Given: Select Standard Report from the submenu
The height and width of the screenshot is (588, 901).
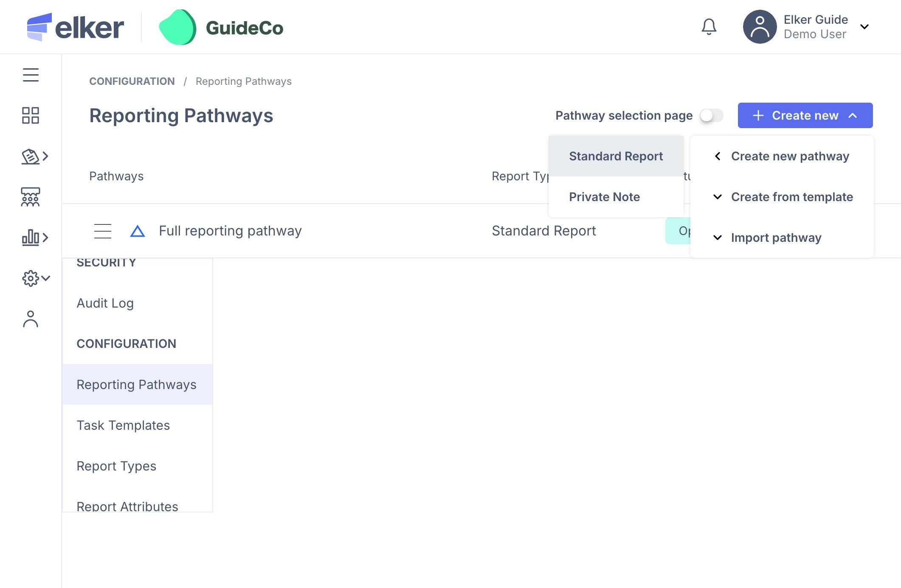Looking at the screenshot, I should click(616, 156).
